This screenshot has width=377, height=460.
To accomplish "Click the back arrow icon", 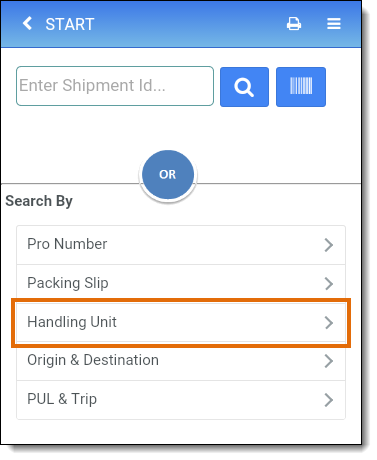I will point(27,24).
